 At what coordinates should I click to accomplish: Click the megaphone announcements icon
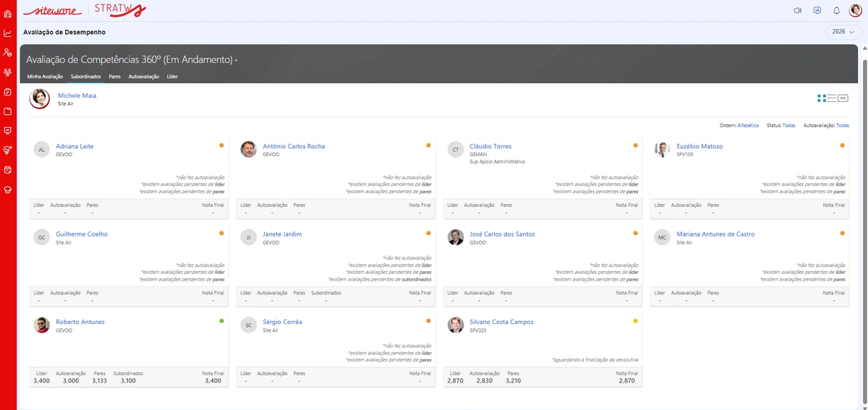point(798,11)
